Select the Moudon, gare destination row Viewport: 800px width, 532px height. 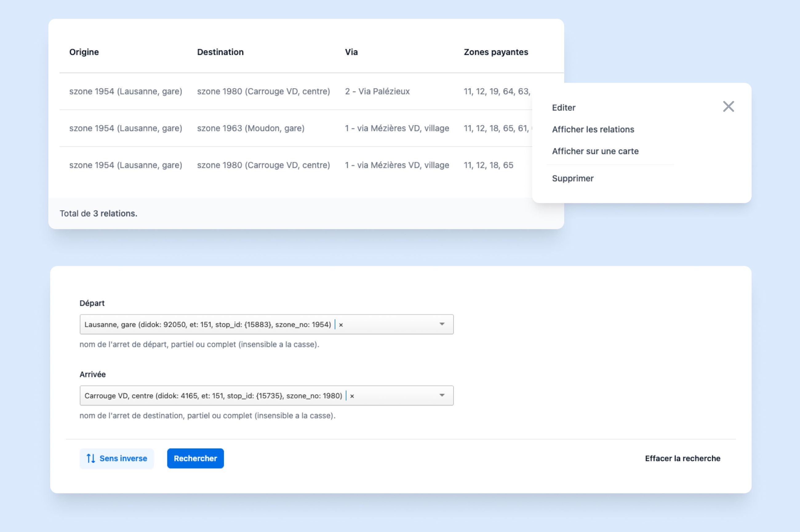point(250,128)
